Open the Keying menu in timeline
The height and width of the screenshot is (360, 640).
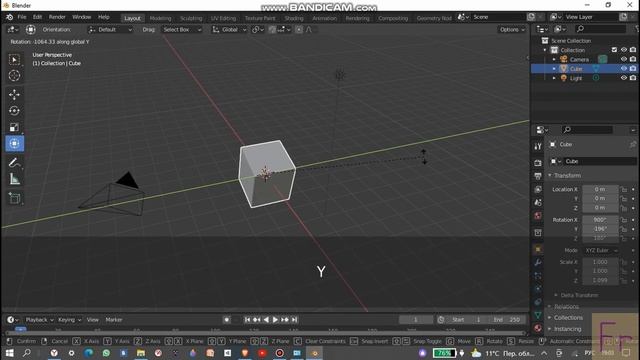[69, 320]
